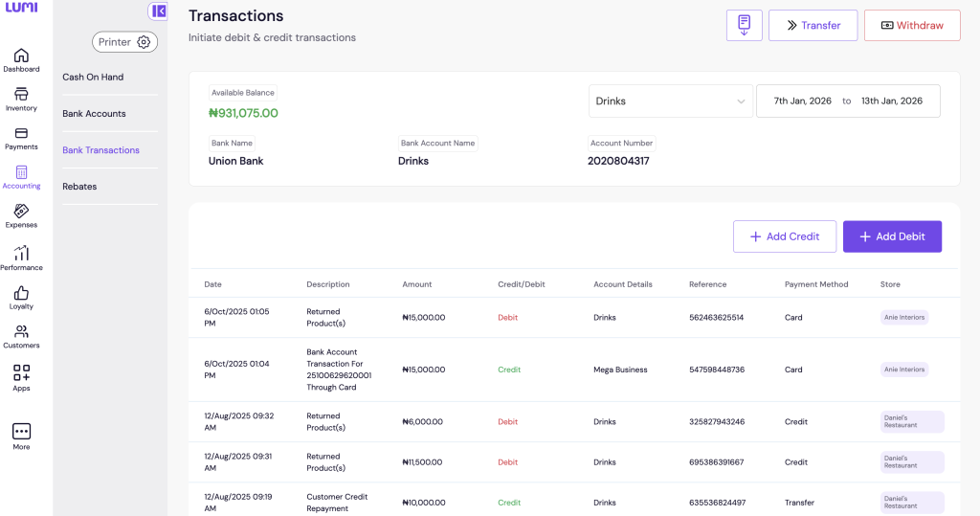The width and height of the screenshot is (980, 516).
Task: Open the date range picker
Action: point(847,101)
